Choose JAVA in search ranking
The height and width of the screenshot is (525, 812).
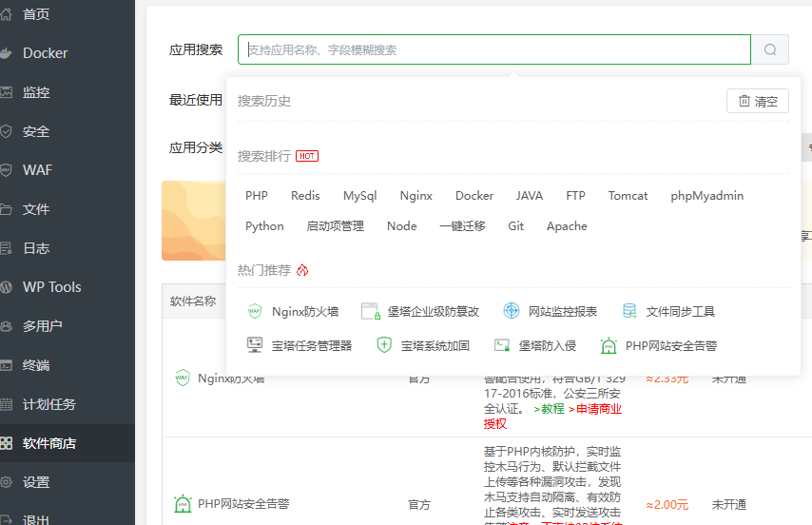530,196
